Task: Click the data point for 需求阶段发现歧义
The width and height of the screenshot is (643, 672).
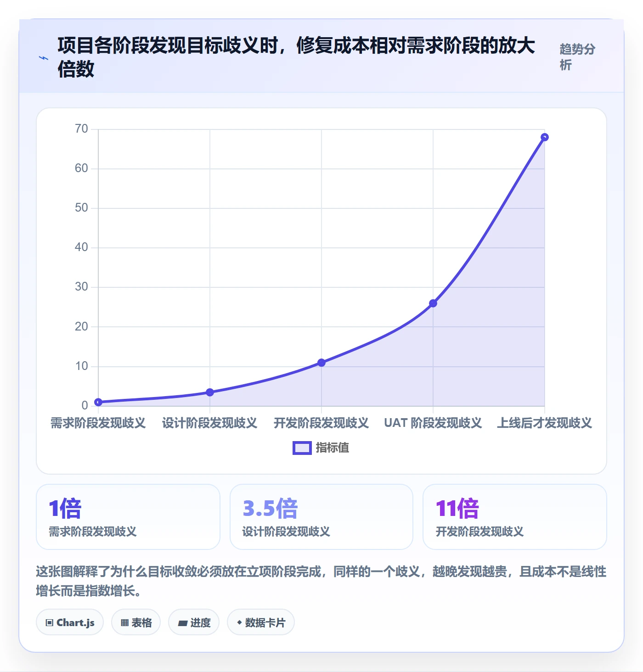Action: (x=98, y=402)
